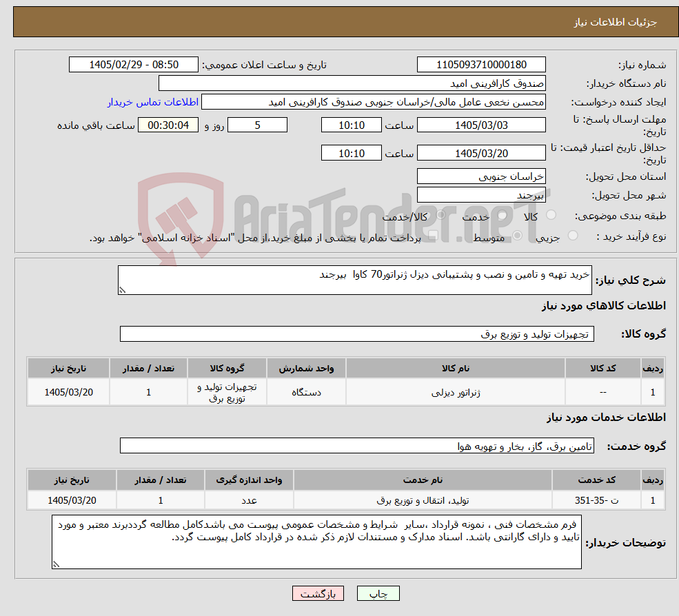Viewport: 679px width, 616px height.
Task: Click the price validity time 10:10 field
Action: point(351,153)
